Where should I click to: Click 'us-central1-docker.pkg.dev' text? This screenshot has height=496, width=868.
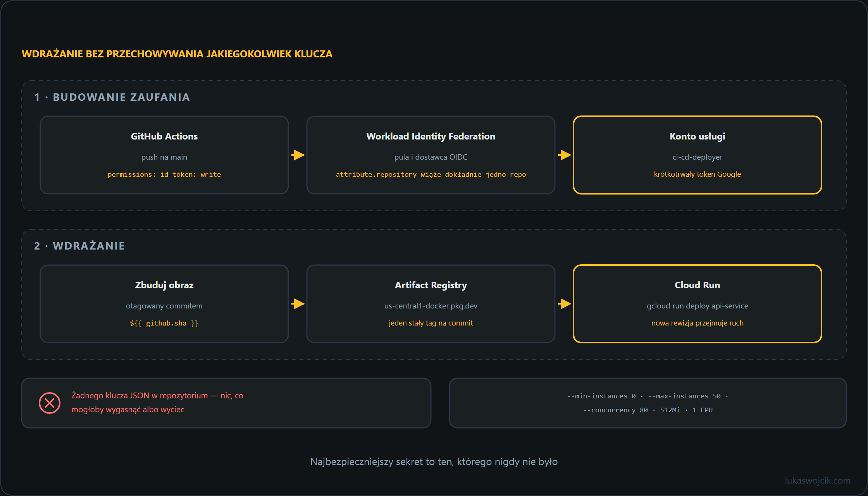(431, 306)
